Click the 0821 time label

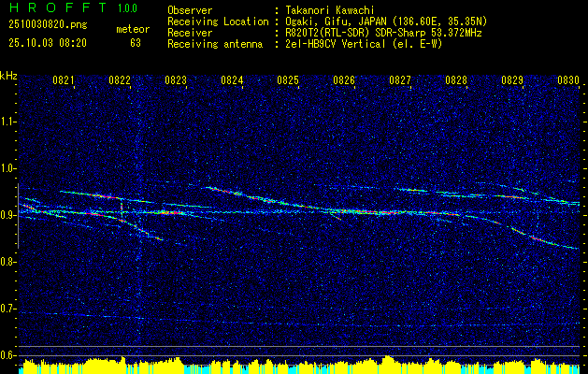[64, 79]
